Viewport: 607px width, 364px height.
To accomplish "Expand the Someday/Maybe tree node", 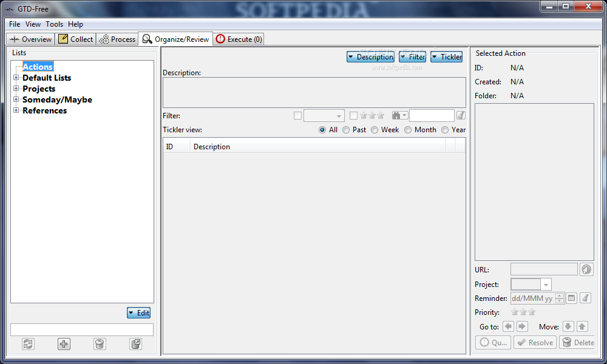I will pyautogui.click(x=16, y=99).
